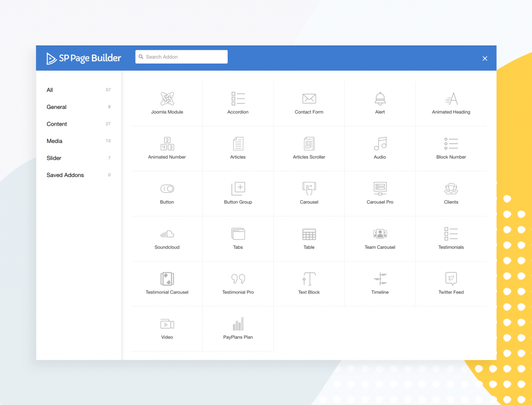Click the count 27 beside Content
The width and height of the screenshot is (532, 405).
[x=108, y=124]
